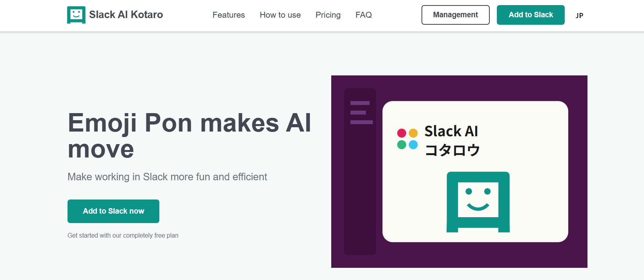This screenshot has width=644, height=280.
Task: Switch language via the JP link
Action: tap(580, 15)
